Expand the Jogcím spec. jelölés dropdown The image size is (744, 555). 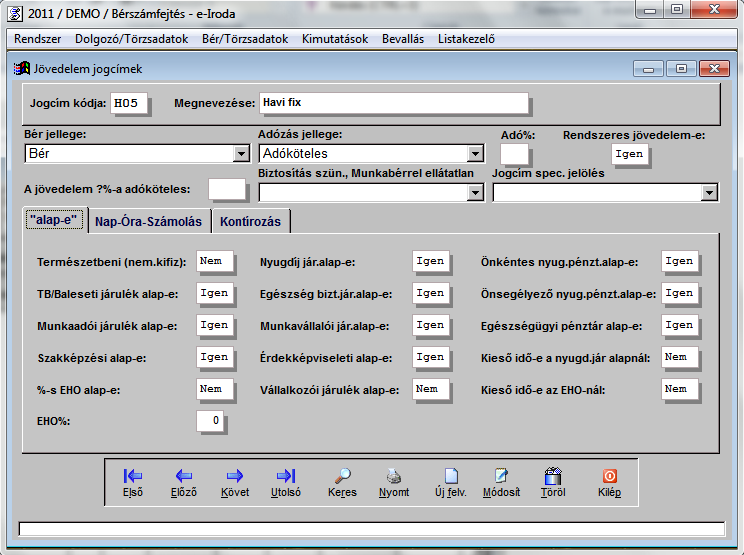click(710, 193)
